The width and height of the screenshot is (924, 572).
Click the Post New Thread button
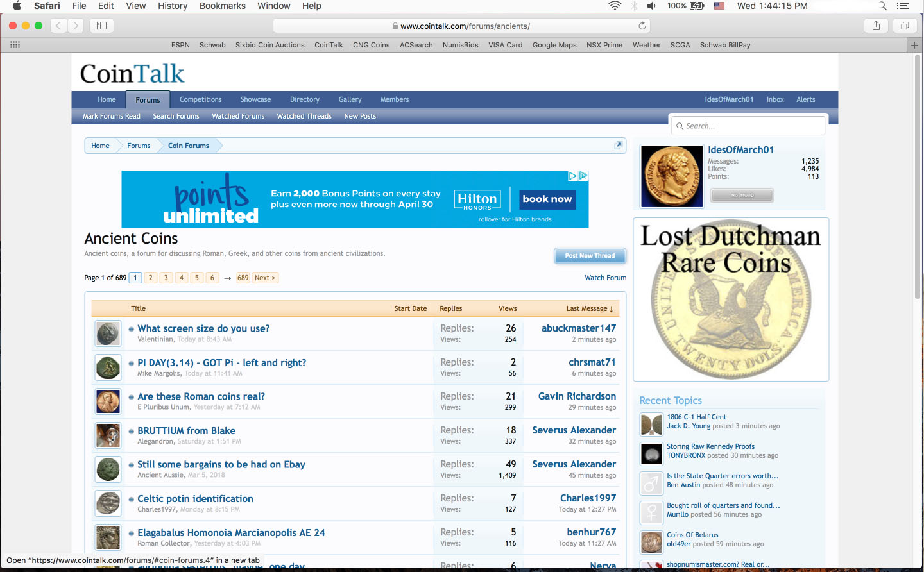[590, 256]
